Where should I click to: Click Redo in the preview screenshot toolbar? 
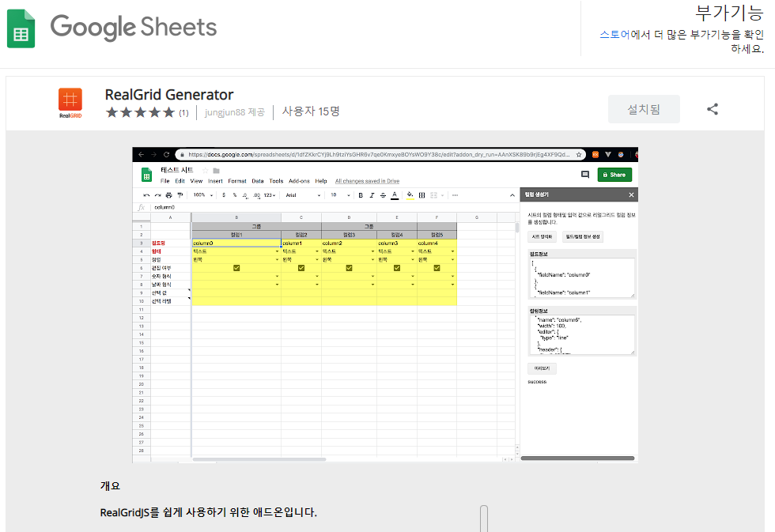coord(157,195)
